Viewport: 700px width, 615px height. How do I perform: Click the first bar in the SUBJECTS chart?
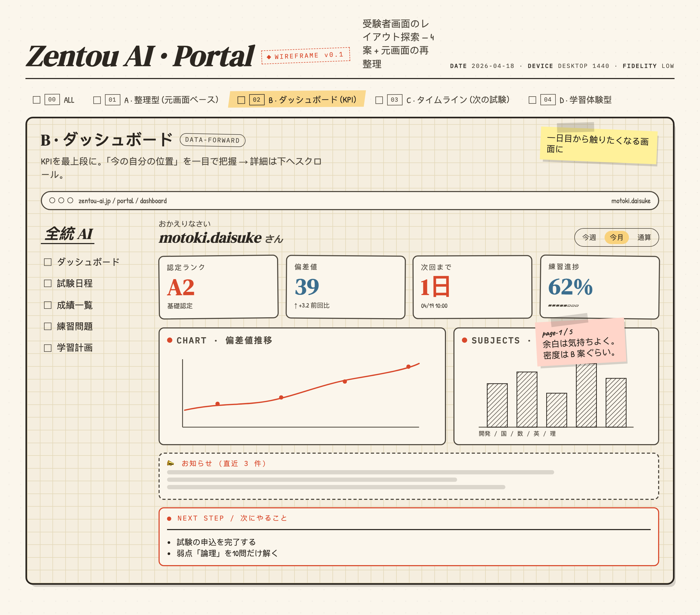pos(497,405)
